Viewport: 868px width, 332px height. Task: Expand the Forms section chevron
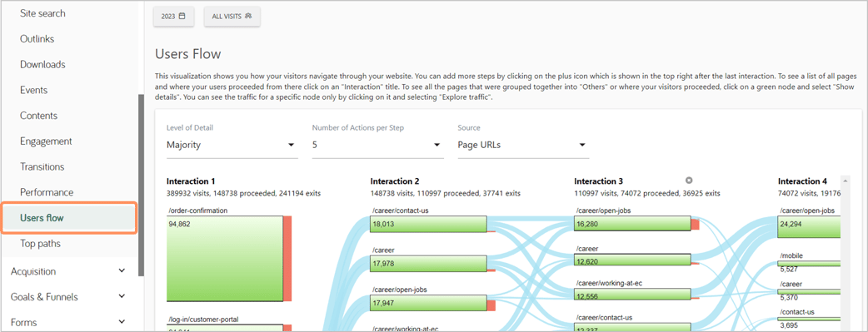tap(122, 322)
